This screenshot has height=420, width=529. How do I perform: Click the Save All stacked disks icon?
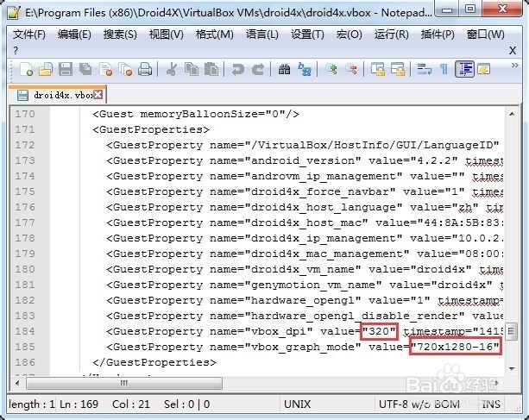pos(85,70)
